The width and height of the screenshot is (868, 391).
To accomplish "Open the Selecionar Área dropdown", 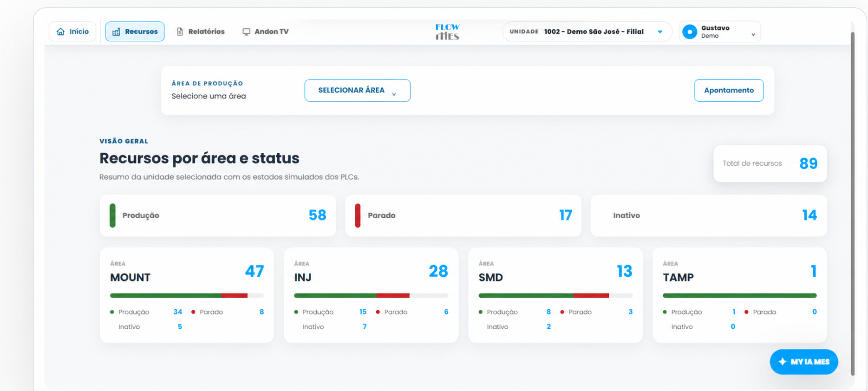I will tap(358, 90).
